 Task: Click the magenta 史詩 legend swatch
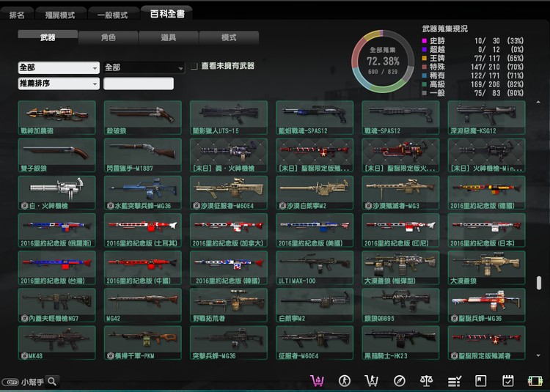[424, 41]
